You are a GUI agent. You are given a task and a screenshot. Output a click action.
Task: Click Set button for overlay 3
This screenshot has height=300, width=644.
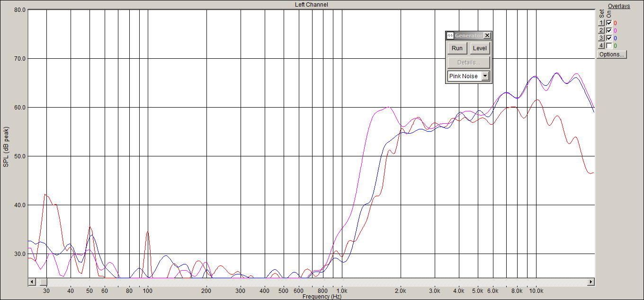tap(601, 38)
